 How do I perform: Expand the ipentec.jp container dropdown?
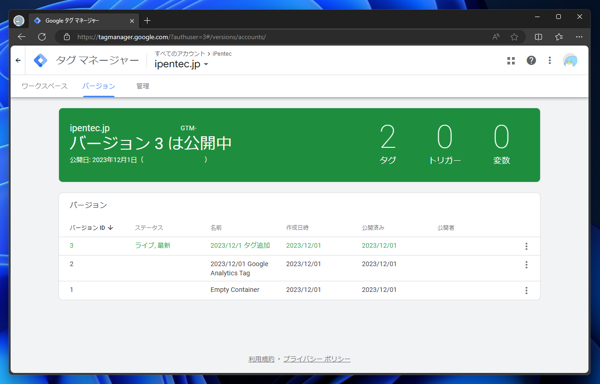tap(206, 64)
